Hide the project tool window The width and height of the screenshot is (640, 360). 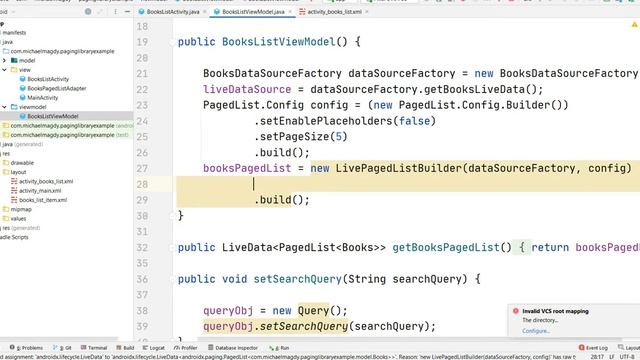tap(127, 12)
